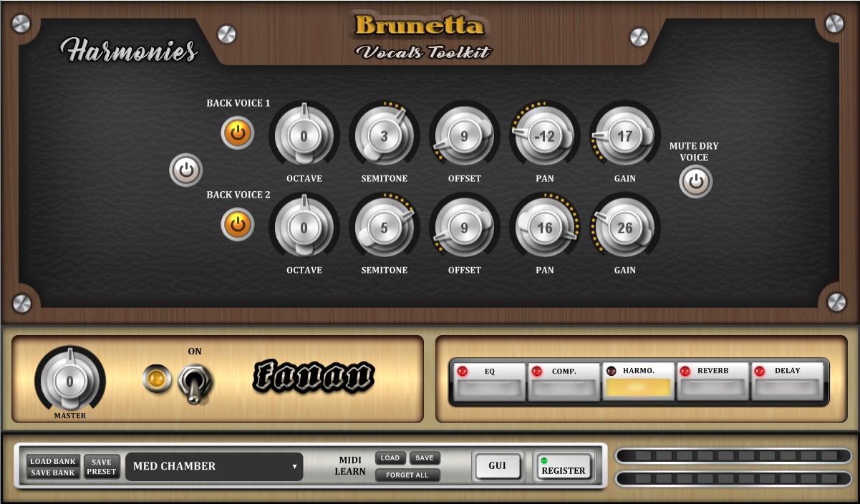
Task: Click the SAVE PRESET button
Action: point(102,467)
